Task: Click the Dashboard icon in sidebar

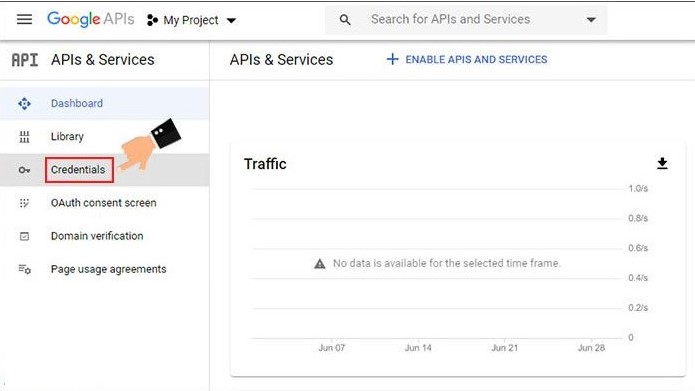Action: click(24, 103)
